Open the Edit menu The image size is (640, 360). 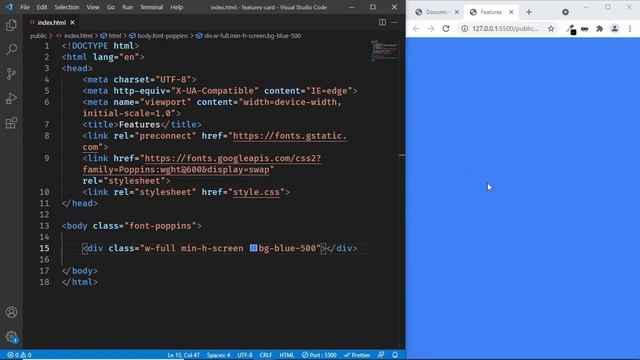(x=42, y=7)
